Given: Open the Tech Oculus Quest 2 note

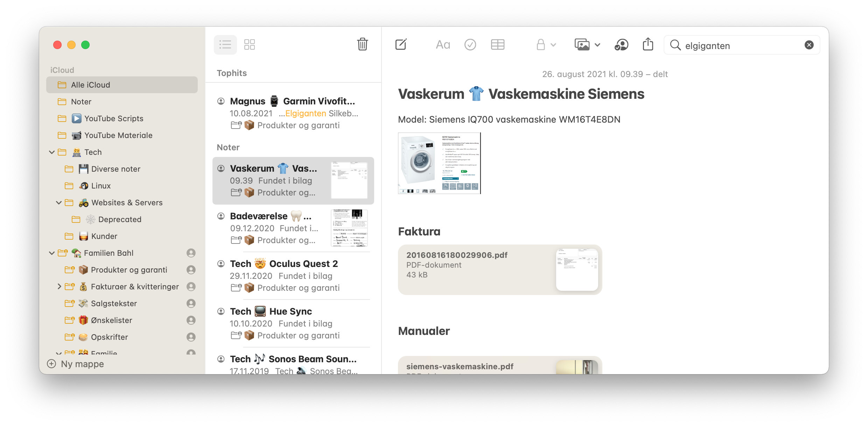Looking at the screenshot, I should [293, 276].
